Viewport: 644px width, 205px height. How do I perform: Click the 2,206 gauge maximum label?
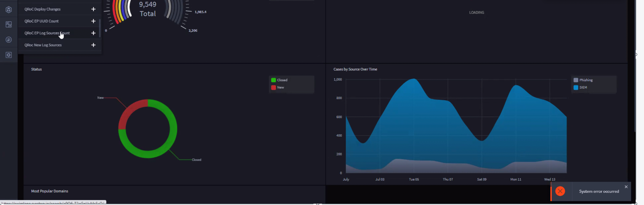(193, 31)
